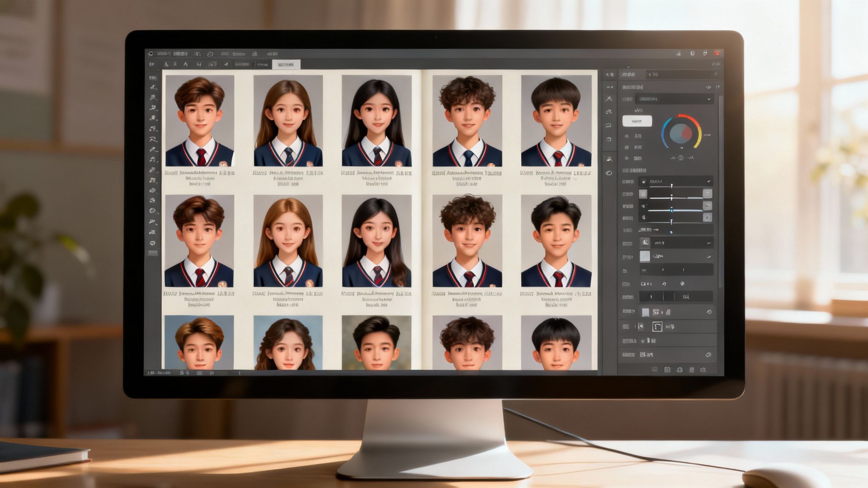Open the dropdown beside the light gray swatch
The image size is (868, 488).
coord(708,256)
